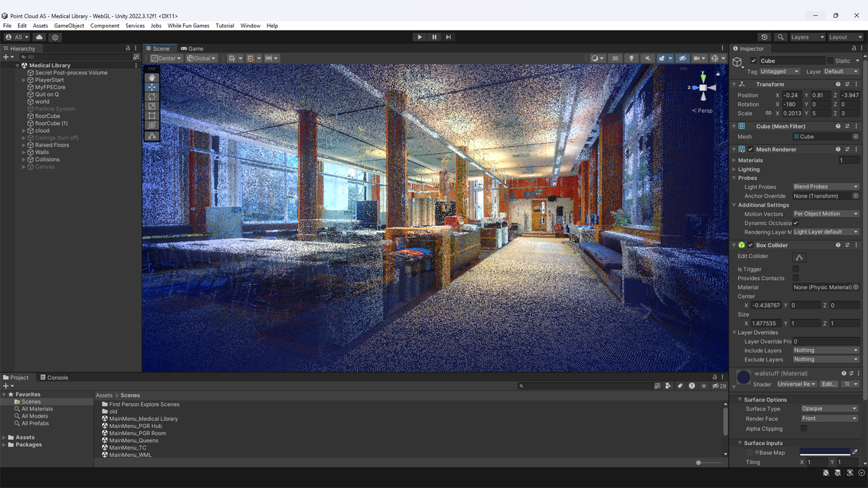Viewport: 868px width, 488px height.
Task: Switch to the Console tab
Action: point(54,377)
